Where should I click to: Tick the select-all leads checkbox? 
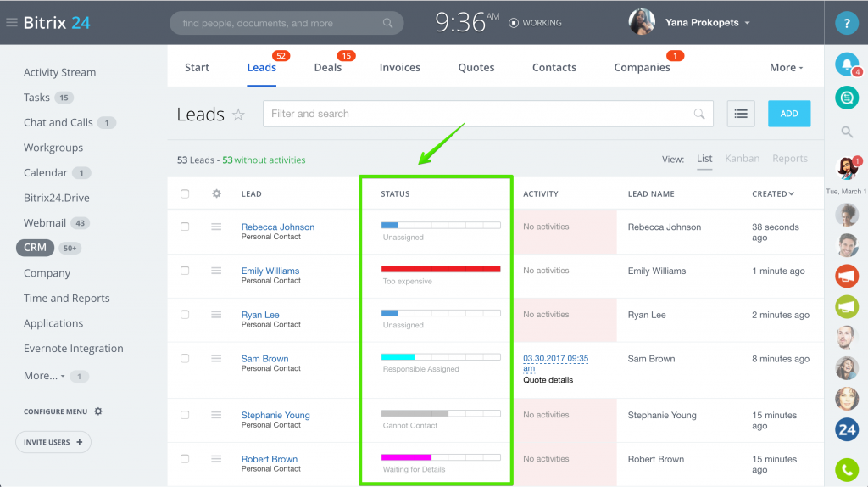click(185, 194)
